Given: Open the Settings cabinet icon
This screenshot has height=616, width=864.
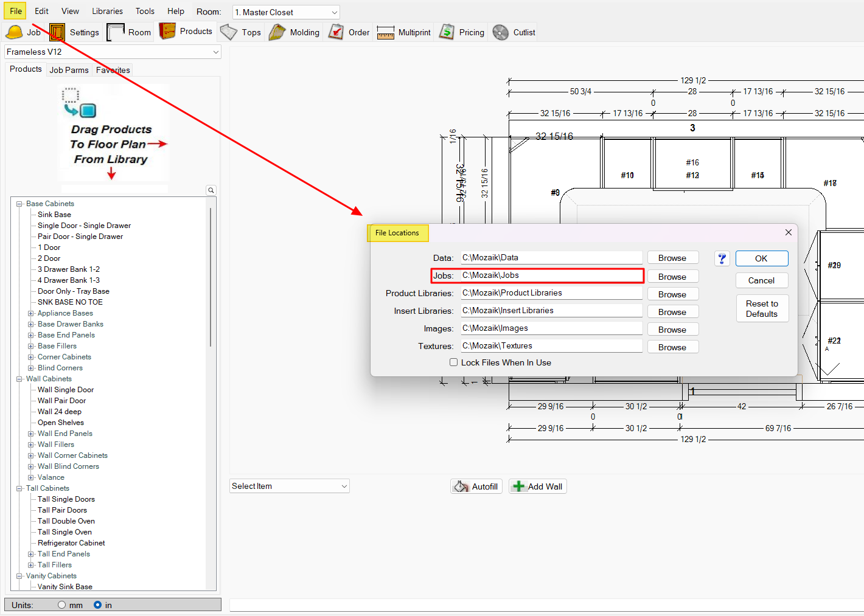Looking at the screenshot, I should pos(57,32).
